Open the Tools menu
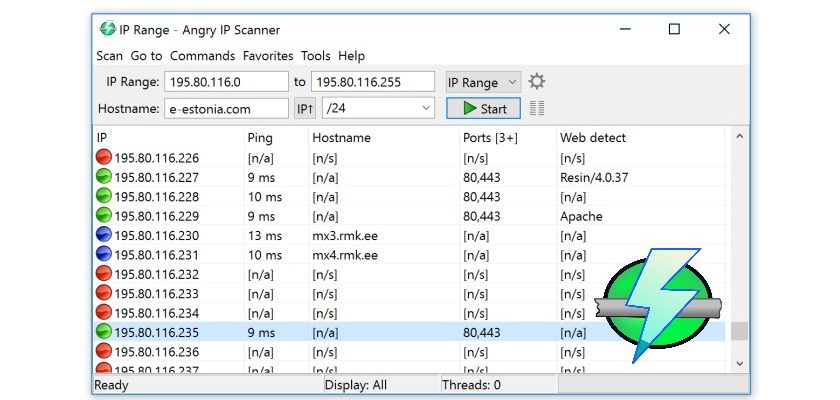 [316, 56]
